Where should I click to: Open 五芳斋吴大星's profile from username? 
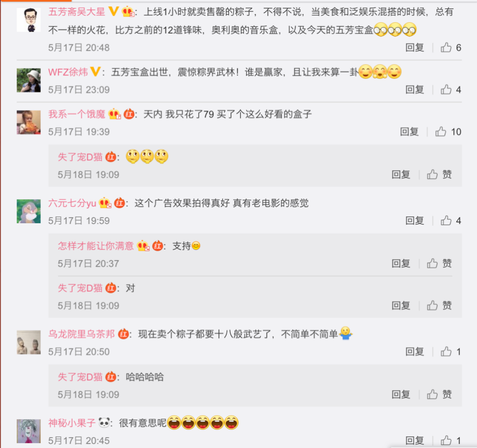(77, 12)
